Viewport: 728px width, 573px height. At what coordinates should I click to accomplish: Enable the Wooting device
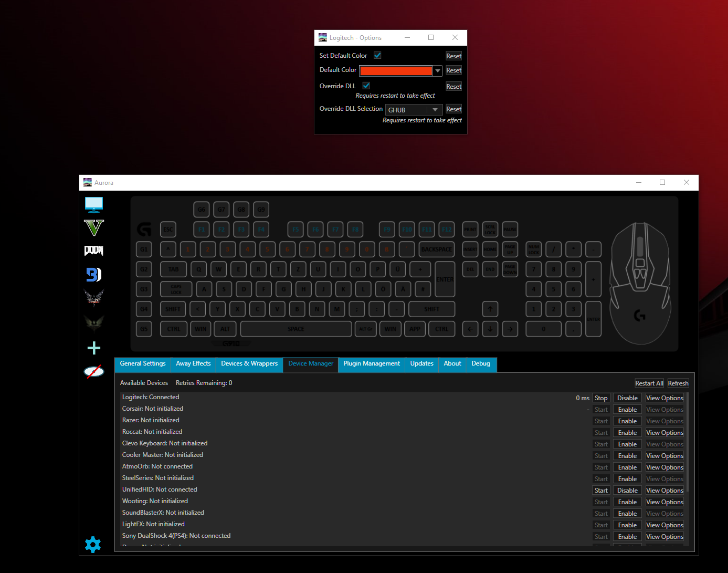pos(627,502)
